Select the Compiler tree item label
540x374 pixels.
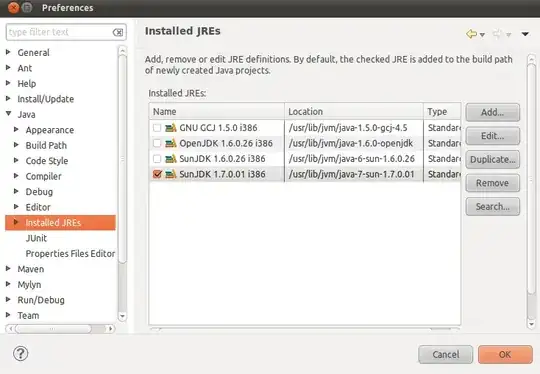(x=43, y=176)
